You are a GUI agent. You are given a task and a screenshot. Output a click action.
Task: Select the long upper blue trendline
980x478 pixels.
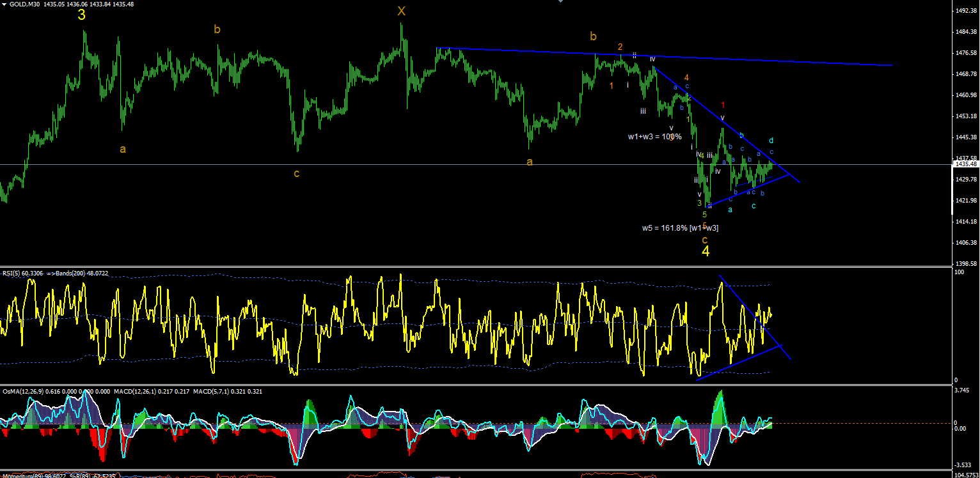click(x=663, y=57)
